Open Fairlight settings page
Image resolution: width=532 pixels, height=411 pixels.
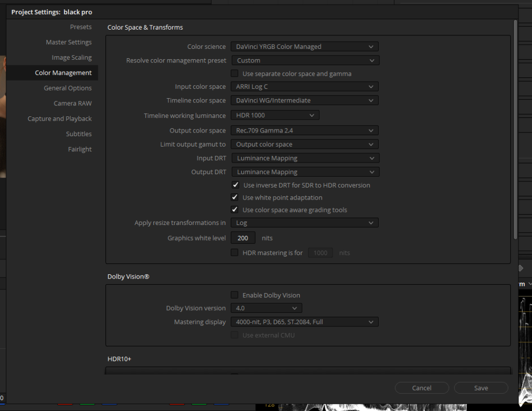click(79, 149)
